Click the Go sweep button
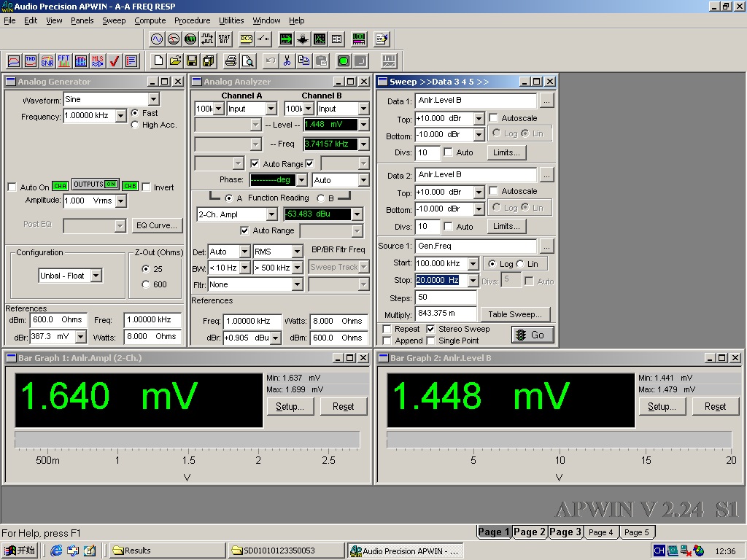 click(532, 335)
